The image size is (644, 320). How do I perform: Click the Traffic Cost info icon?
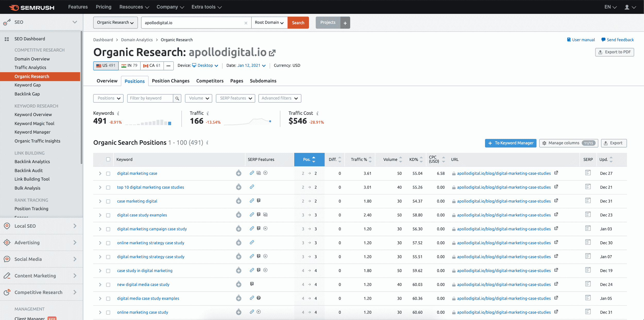point(317,113)
